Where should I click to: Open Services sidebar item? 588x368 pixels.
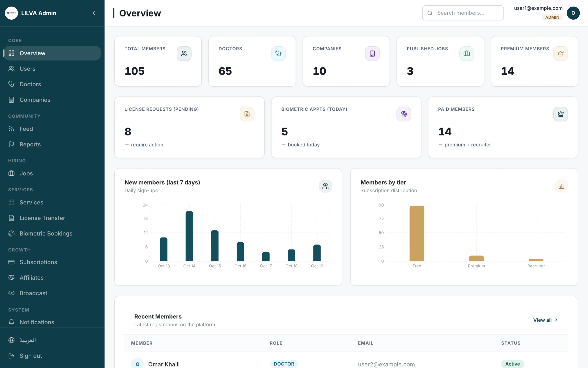click(x=52, y=202)
